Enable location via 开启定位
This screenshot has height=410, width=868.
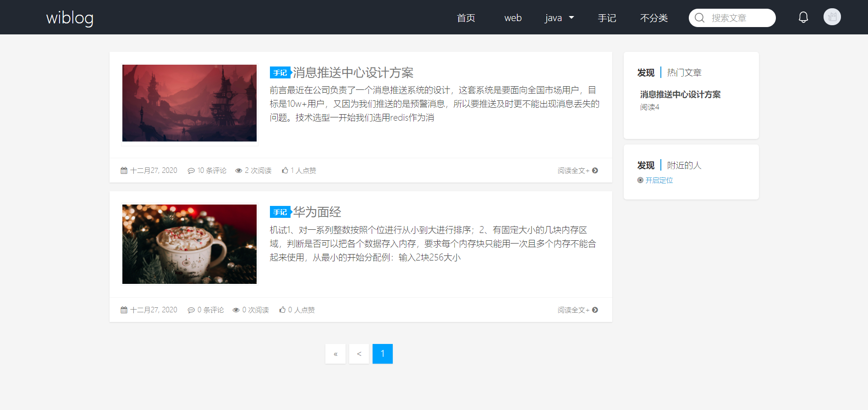coord(659,180)
